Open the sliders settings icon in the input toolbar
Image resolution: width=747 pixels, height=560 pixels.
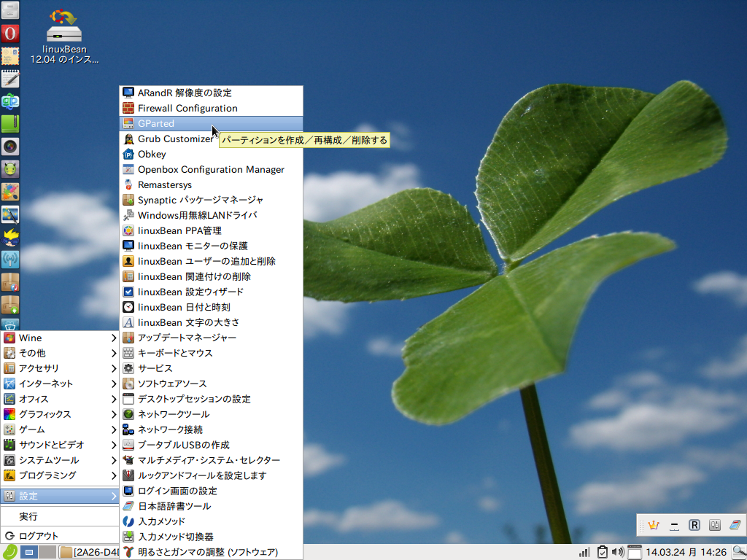coord(715,525)
